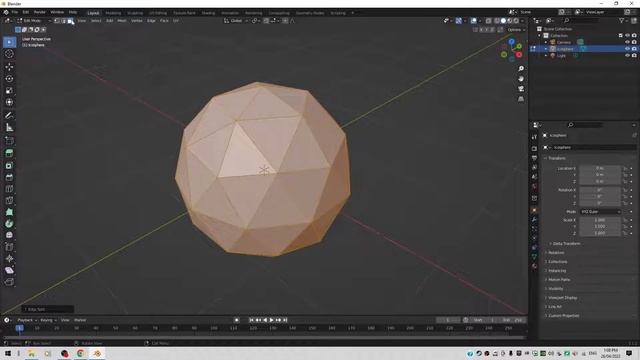The width and height of the screenshot is (640, 360).
Task: Enable edge select mode
Action: click(x=64, y=20)
